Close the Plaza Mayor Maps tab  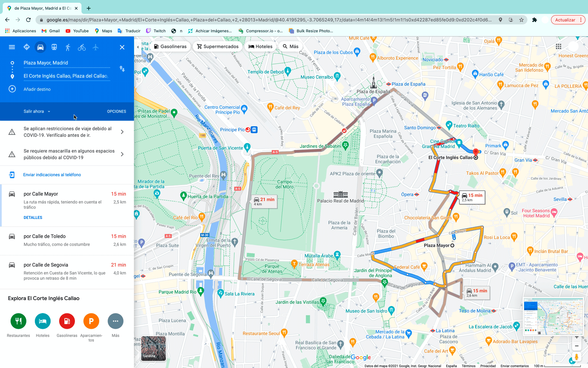tap(76, 8)
